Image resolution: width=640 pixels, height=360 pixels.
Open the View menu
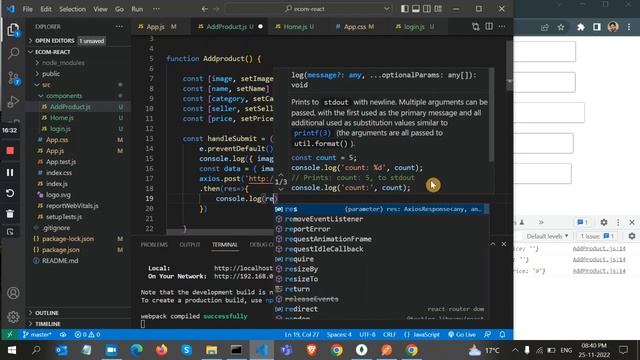(100, 9)
